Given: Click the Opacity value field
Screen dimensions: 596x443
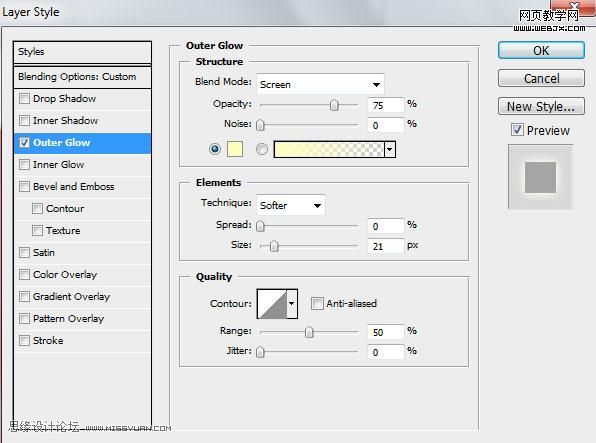Looking at the screenshot, I should tap(386, 105).
